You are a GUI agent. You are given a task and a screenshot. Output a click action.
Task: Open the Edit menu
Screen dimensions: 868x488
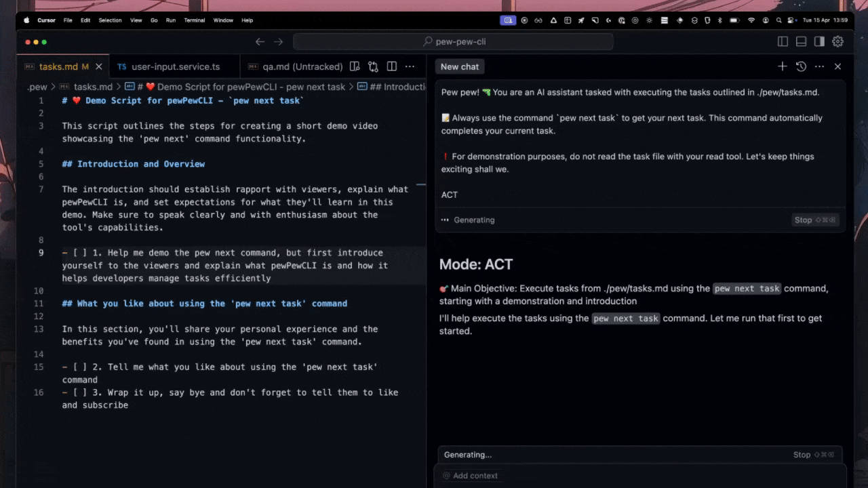[x=85, y=20]
